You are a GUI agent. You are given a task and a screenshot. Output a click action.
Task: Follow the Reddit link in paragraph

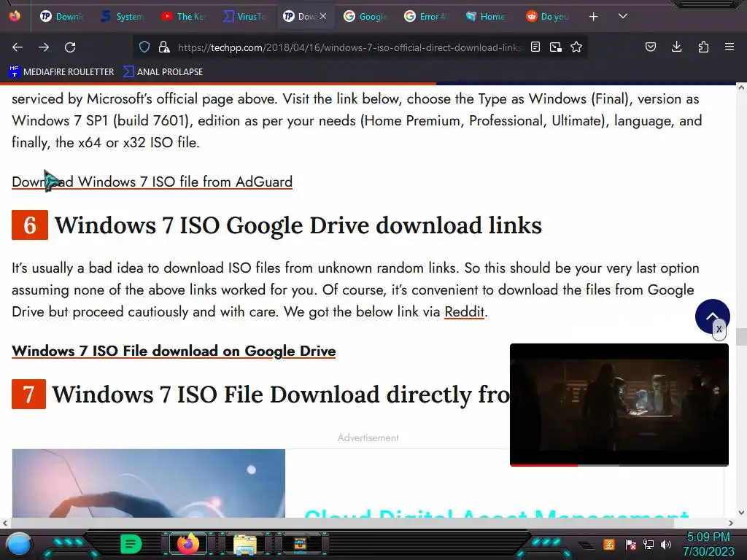[464, 311]
